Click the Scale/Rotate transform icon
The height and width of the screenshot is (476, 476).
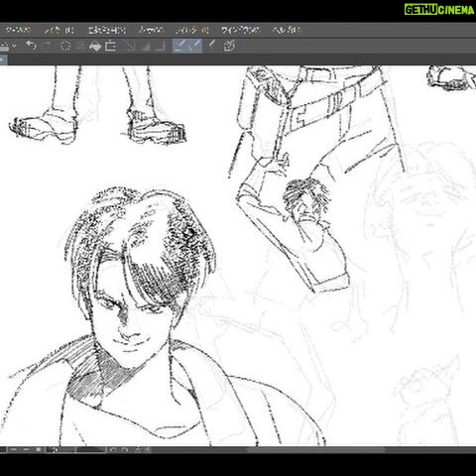tap(110, 46)
